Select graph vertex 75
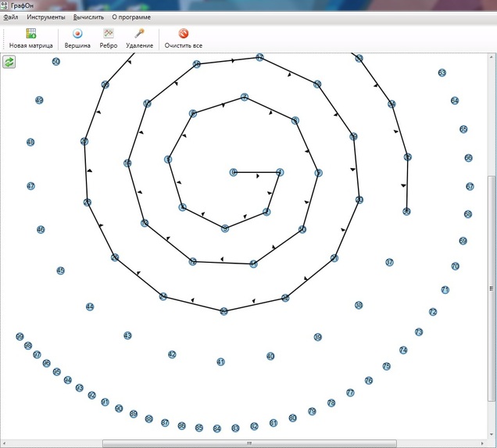497x448 pixels. click(x=386, y=366)
